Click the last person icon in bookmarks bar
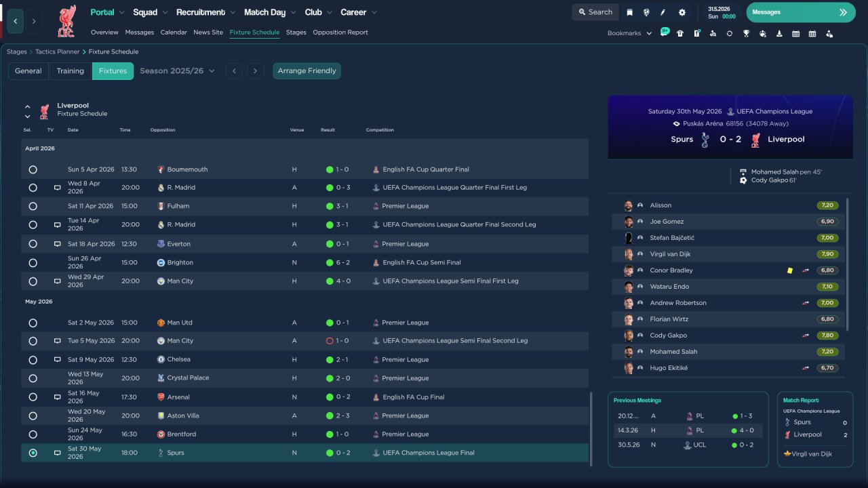The image size is (868, 488). (x=829, y=33)
